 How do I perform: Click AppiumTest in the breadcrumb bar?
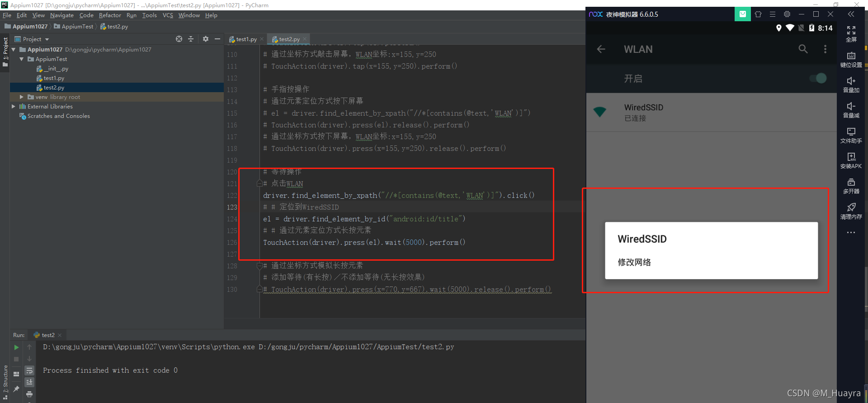point(74,27)
